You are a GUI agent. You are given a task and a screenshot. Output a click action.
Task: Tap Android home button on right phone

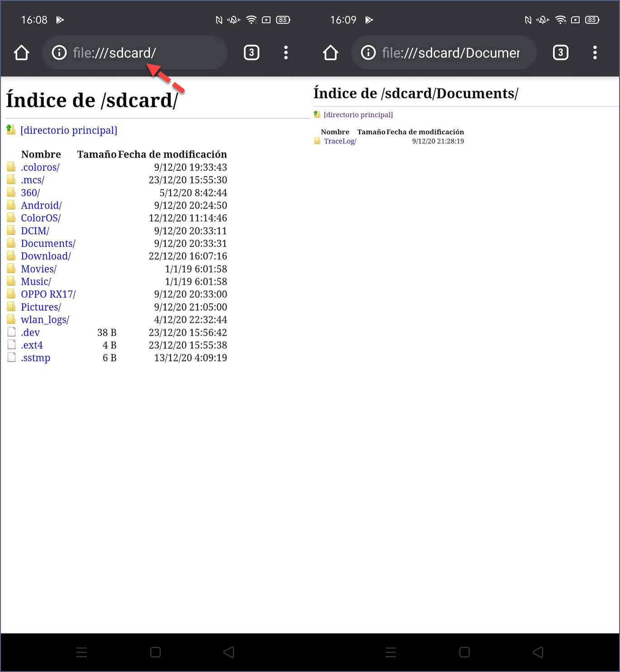pos(464,652)
